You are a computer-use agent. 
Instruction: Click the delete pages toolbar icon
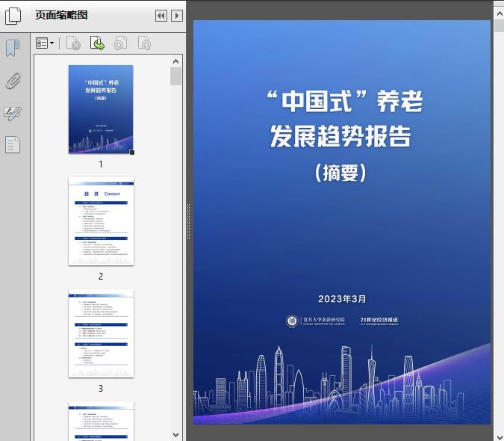tap(73, 43)
